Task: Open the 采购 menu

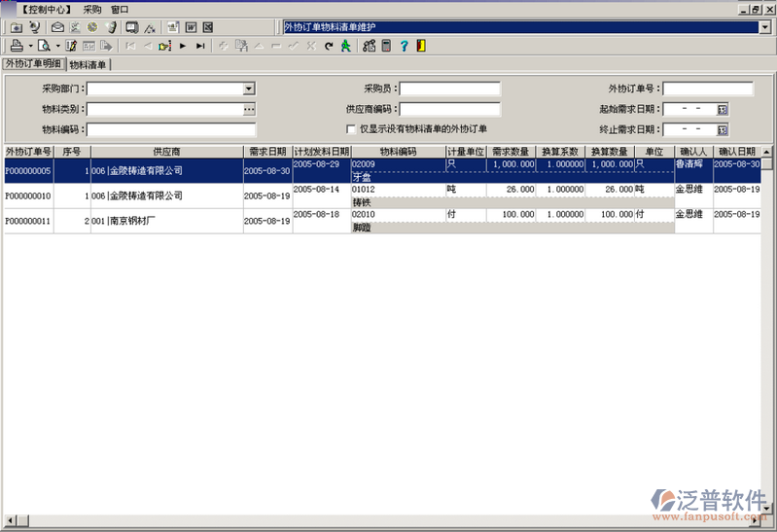Action: [x=91, y=9]
